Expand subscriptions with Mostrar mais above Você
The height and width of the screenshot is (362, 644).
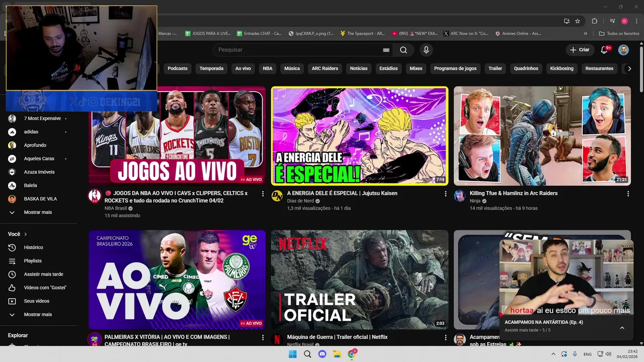[x=38, y=212]
